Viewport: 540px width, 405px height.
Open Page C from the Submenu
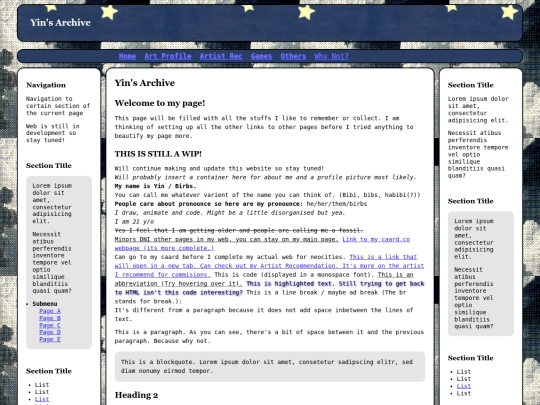50,325
